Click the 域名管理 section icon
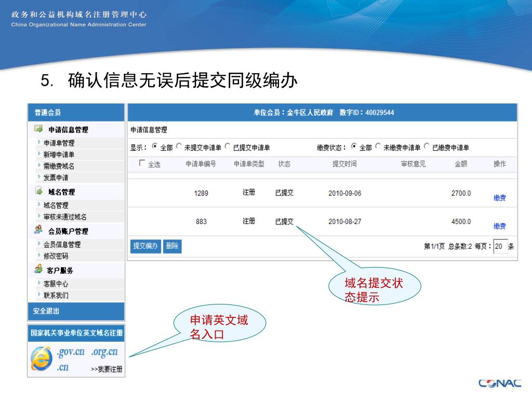This screenshot has width=532, height=399. (x=38, y=191)
